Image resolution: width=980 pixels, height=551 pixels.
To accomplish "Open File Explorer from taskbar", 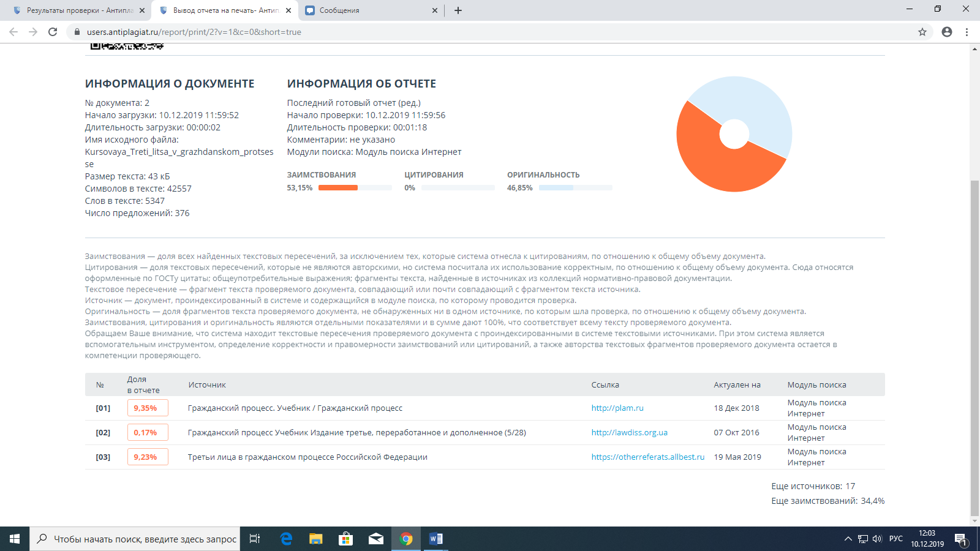I will click(x=315, y=539).
